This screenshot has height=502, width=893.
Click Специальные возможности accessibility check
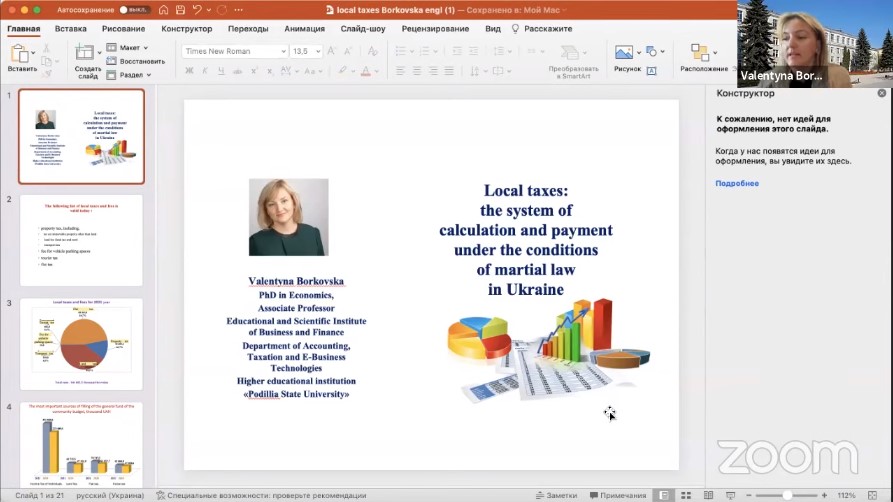tap(261, 495)
